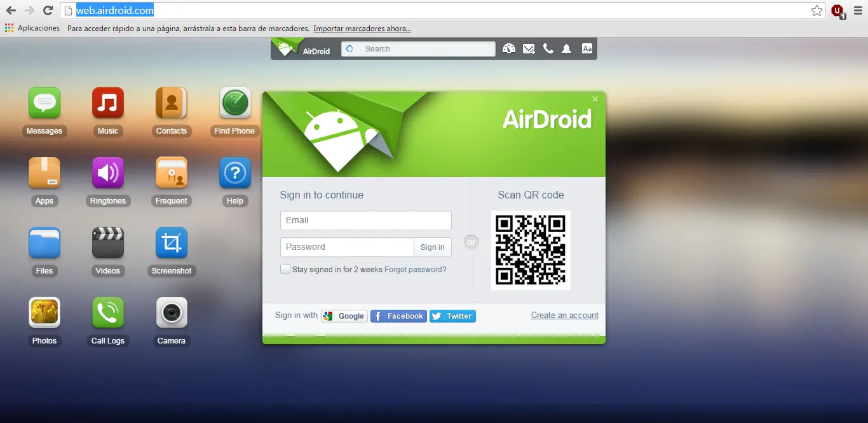
Task: Sign in with Google button
Action: (x=344, y=316)
